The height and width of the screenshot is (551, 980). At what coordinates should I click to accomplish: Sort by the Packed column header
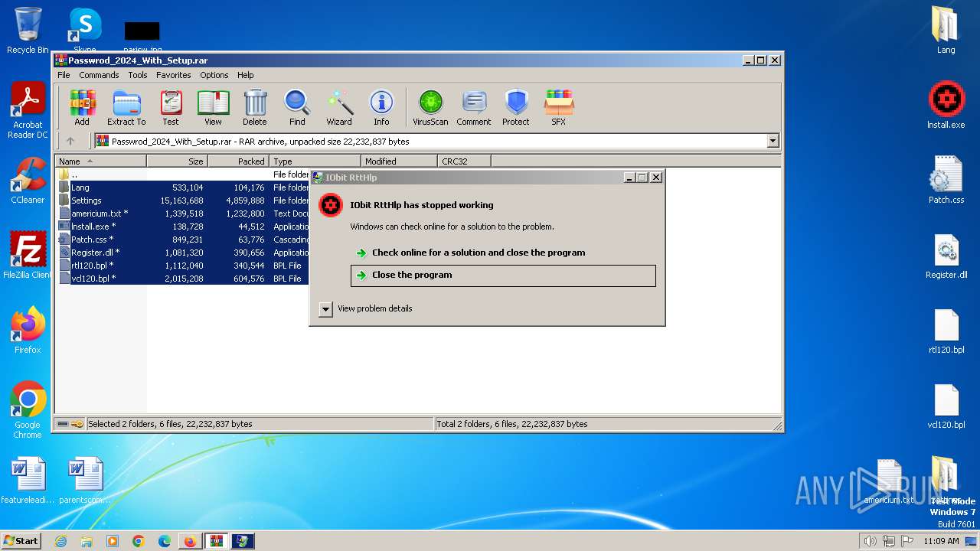click(238, 161)
